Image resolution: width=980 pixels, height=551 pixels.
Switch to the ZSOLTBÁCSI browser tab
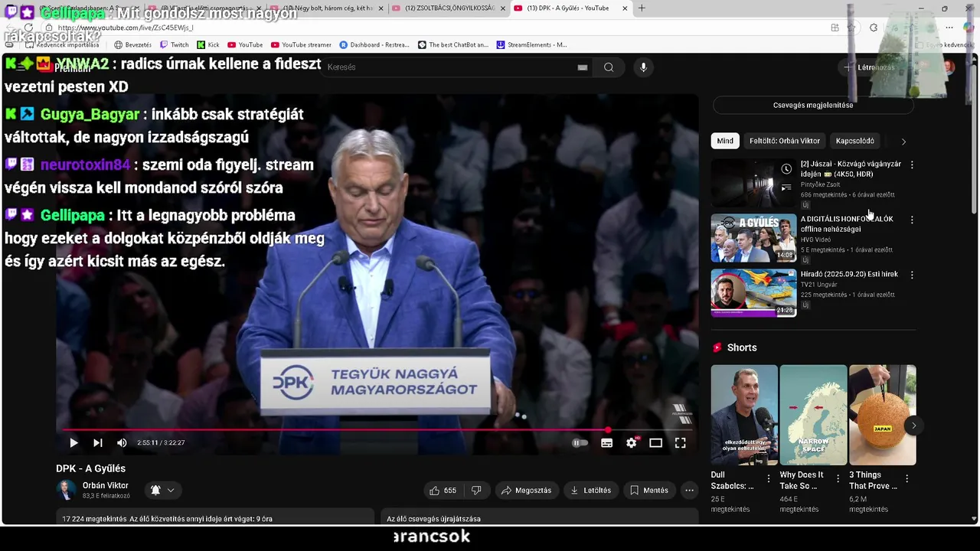coord(449,8)
